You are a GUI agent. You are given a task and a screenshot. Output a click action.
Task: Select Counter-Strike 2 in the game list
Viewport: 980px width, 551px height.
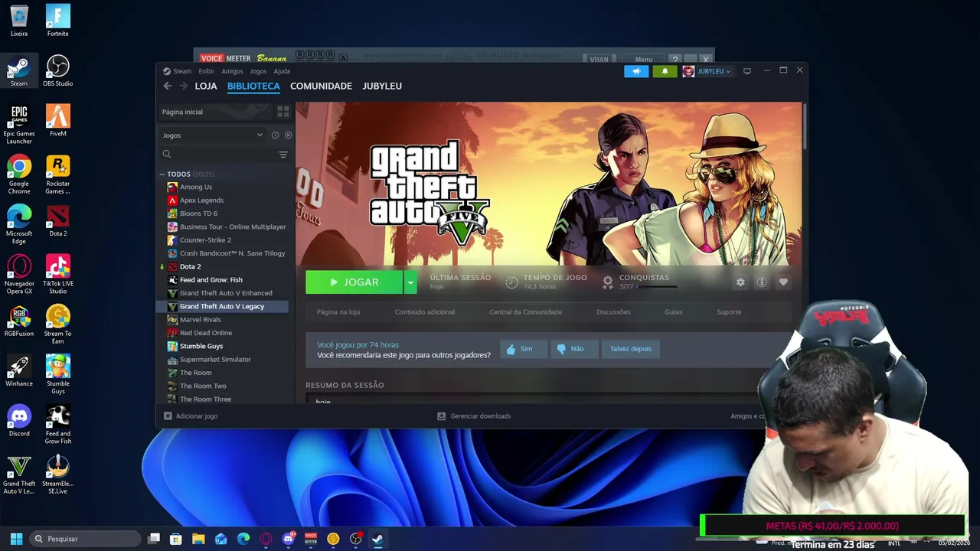pyautogui.click(x=205, y=240)
